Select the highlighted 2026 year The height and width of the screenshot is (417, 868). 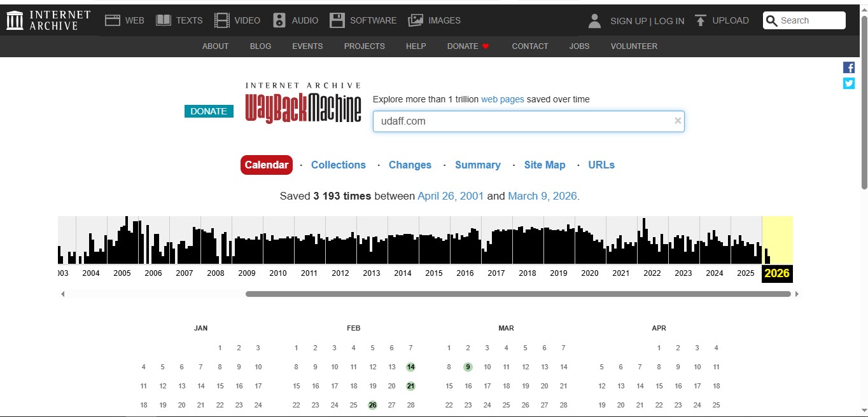[x=777, y=273]
